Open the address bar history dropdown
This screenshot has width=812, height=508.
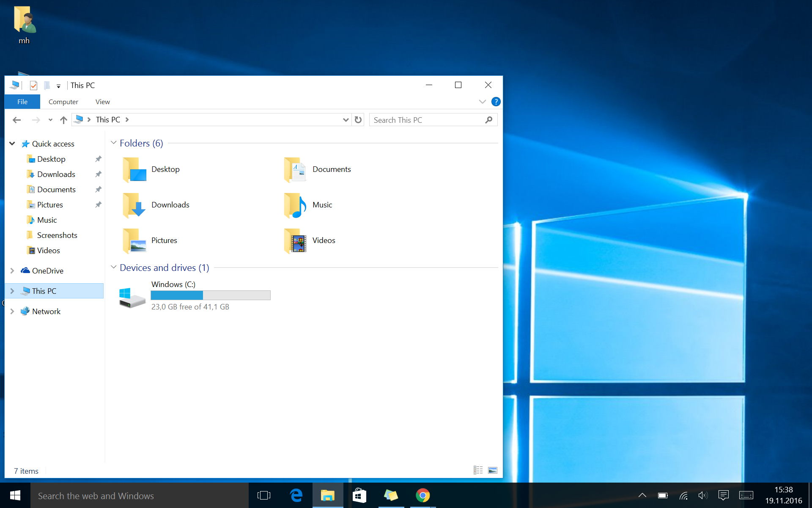point(346,120)
